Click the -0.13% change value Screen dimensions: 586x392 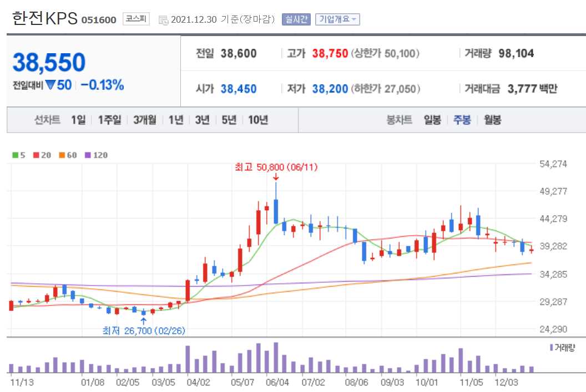[x=103, y=85]
